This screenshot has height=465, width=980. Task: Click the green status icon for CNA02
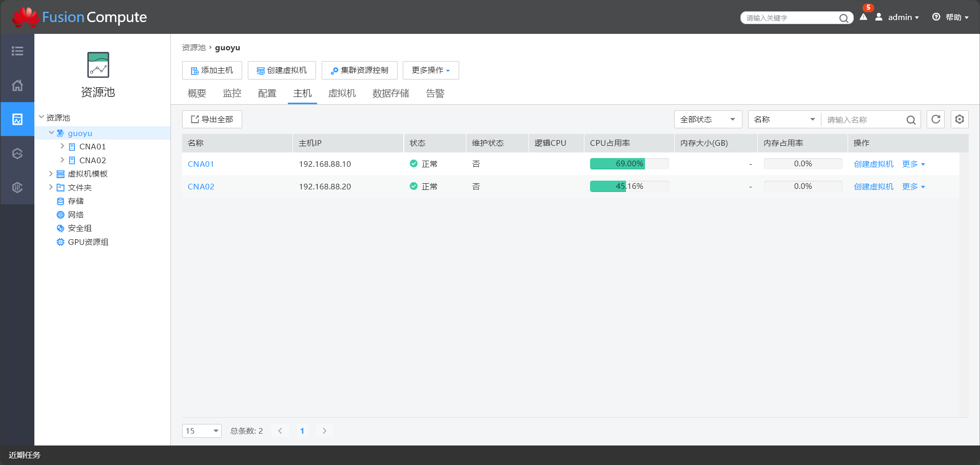click(414, 186)
